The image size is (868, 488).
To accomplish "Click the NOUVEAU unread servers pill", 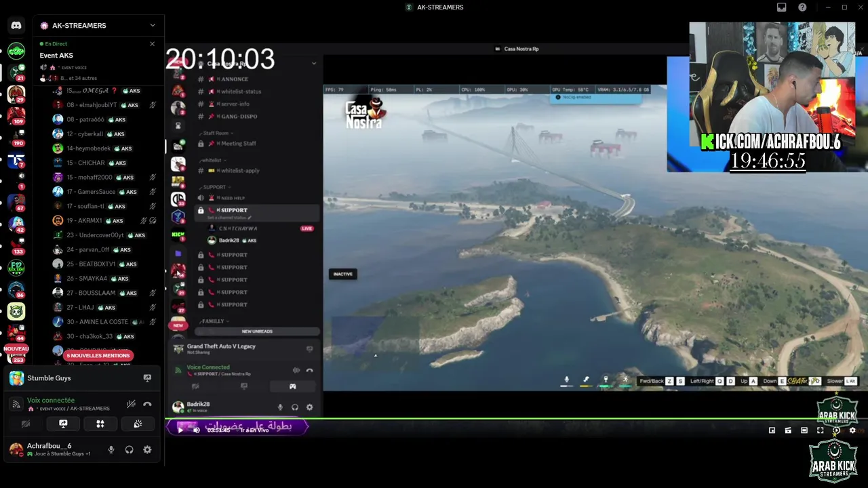I will 16,349.
